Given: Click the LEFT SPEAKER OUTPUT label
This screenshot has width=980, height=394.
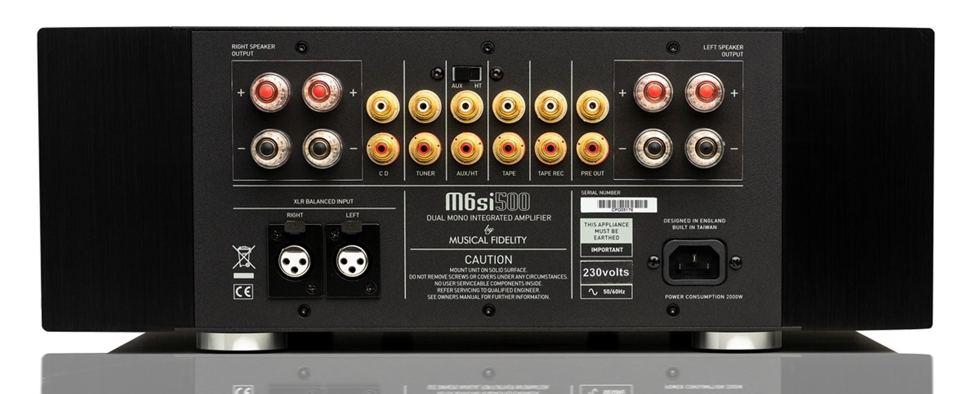Looking at the screenshot, I should tap(723, 51).
